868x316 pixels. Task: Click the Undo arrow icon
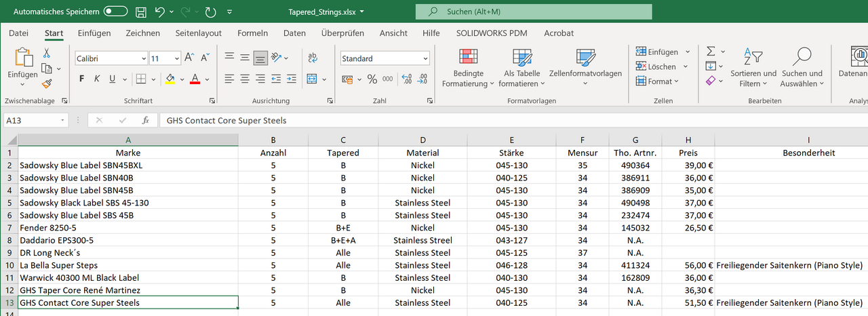pyautogui.click(x=159, y=12)
